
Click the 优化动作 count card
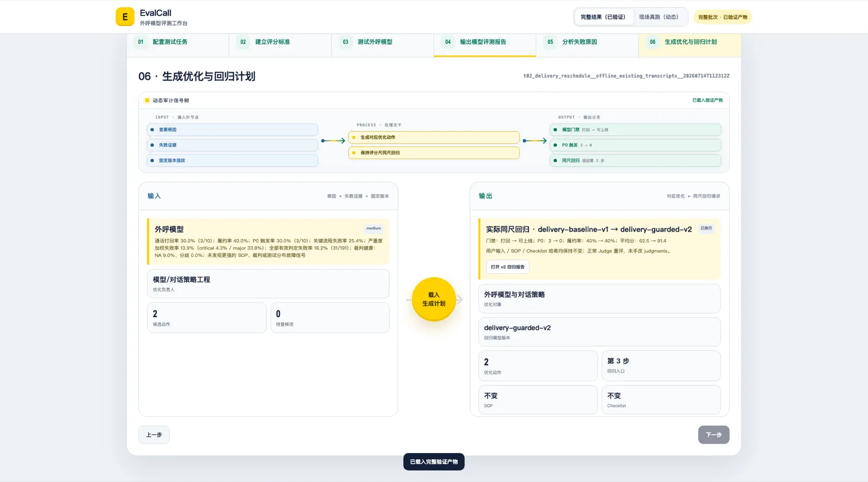(x=538, y=366)
